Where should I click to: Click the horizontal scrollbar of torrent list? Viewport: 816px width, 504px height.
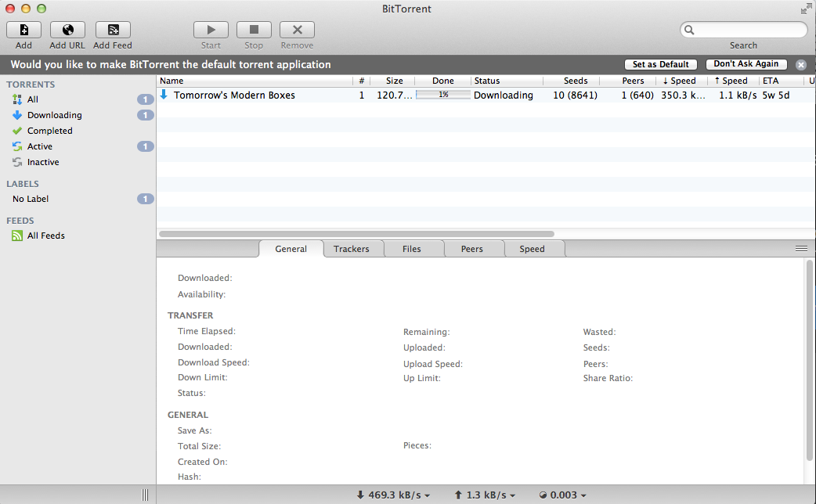point(356,234)
